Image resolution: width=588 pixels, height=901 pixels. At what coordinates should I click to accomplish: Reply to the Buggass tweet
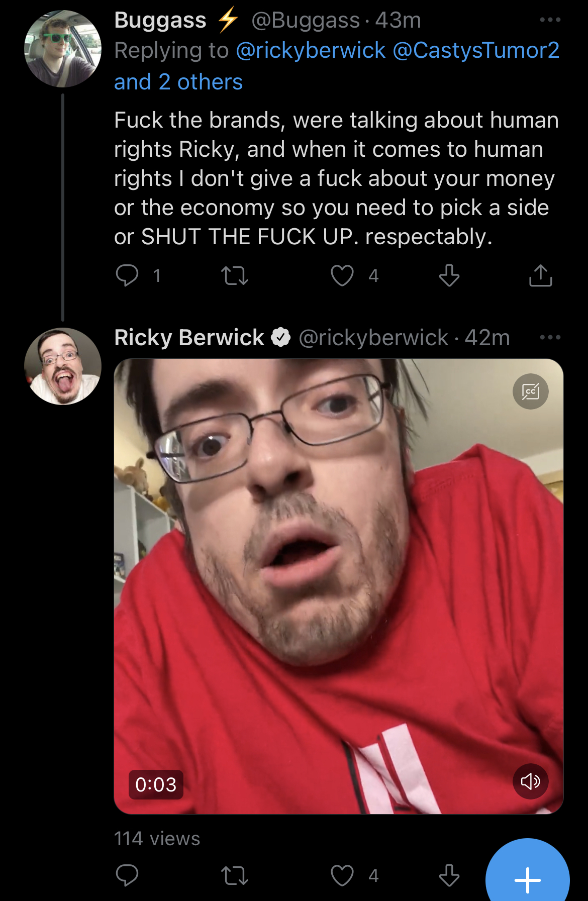(127, 275)
